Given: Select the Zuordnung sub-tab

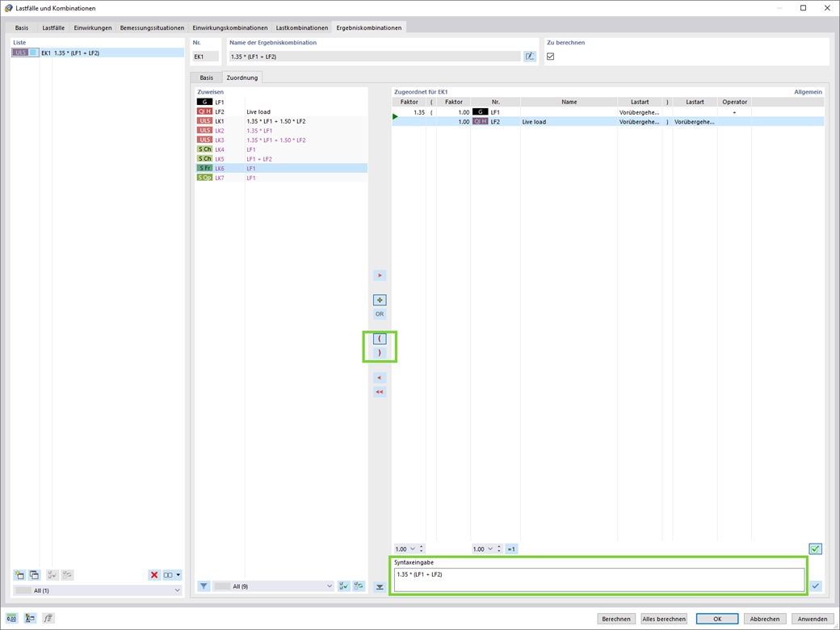Looking at the screenshot, I should click(242, 78).
